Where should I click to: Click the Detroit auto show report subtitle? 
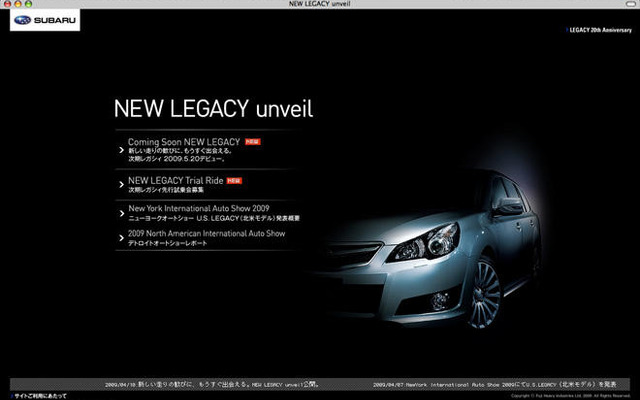(x=167, y=243)
